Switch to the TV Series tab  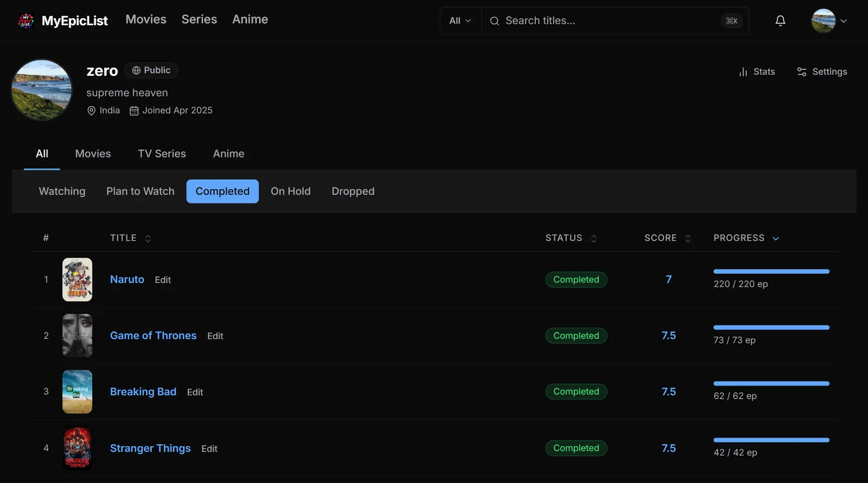point(161,154)
